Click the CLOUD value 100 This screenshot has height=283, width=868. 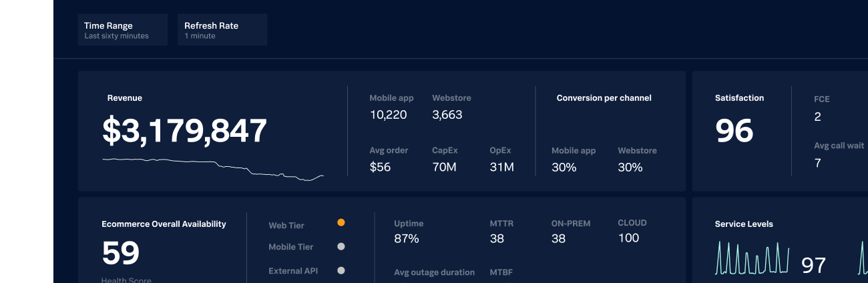(x=628, y=238)
